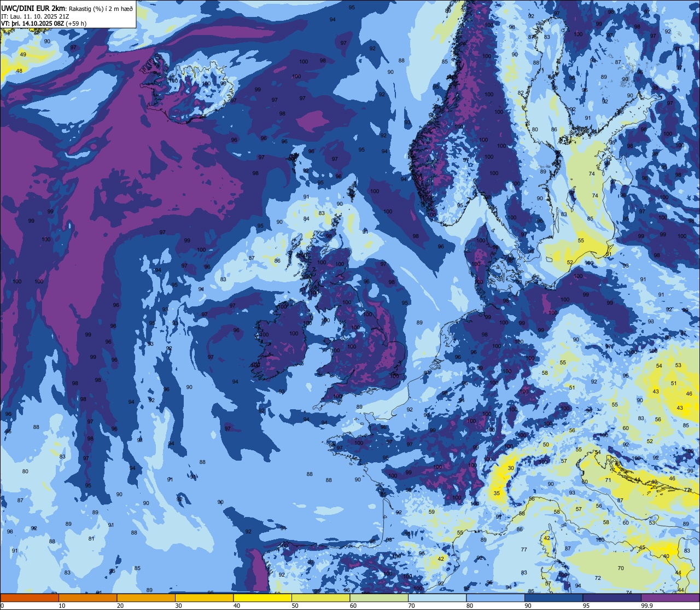Click the '35' humidity value on the map
The height and width of the screenshot is (610, 700).
pos(497,493)
